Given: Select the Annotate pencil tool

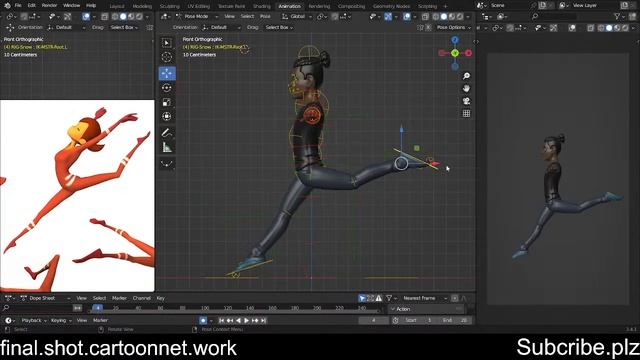Looking at the screenshot, I should coord(167,133).
